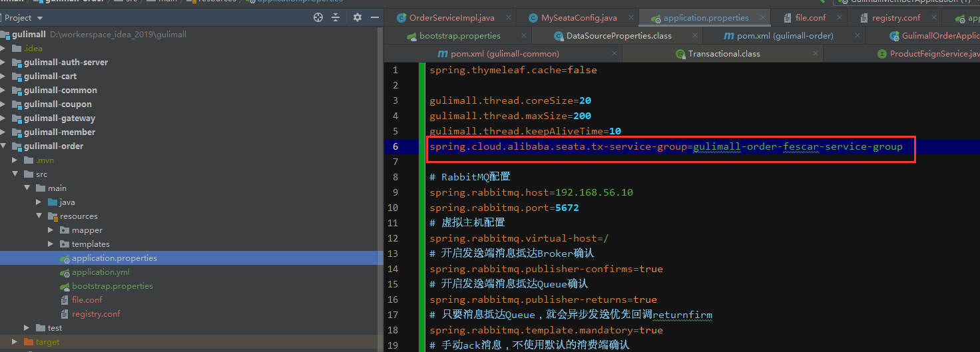
Task: Expand the .mvn folder arrow
Action: click(15, 160)
